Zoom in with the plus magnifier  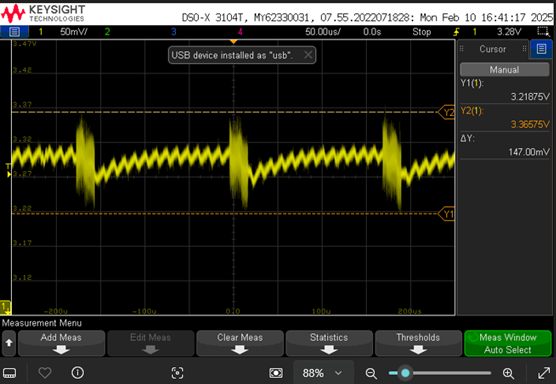[508, 373]
